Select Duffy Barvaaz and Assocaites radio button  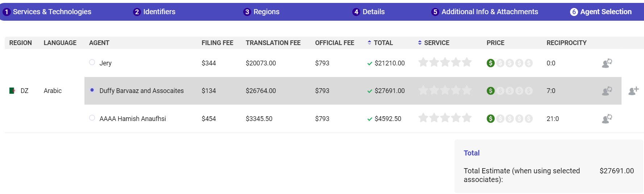pyautogui.click(x=92, y=90)
